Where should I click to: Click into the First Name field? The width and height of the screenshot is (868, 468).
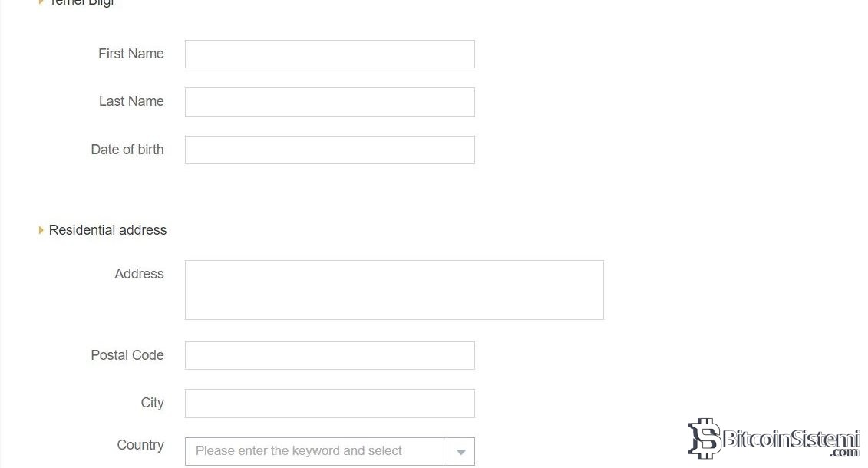point(329,54)
